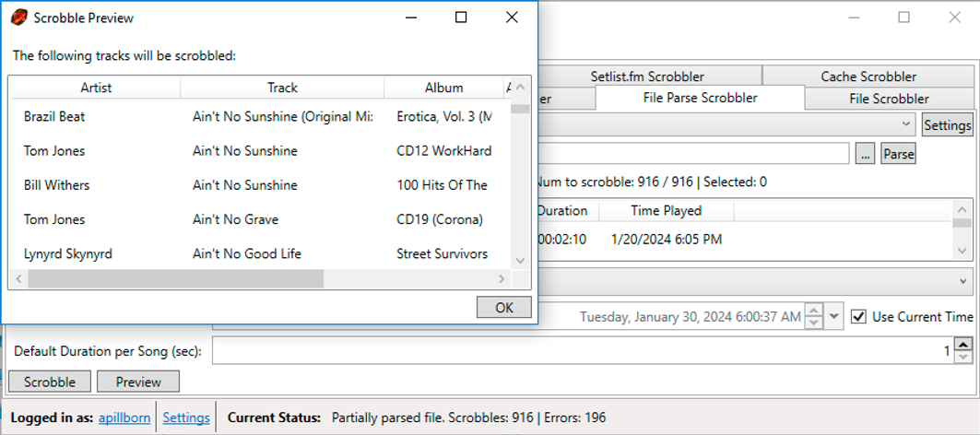The height and width of the screenshot is (435, 980).
Task: Click preview horizontal scroll right arrow
Action: pos(502,278)
